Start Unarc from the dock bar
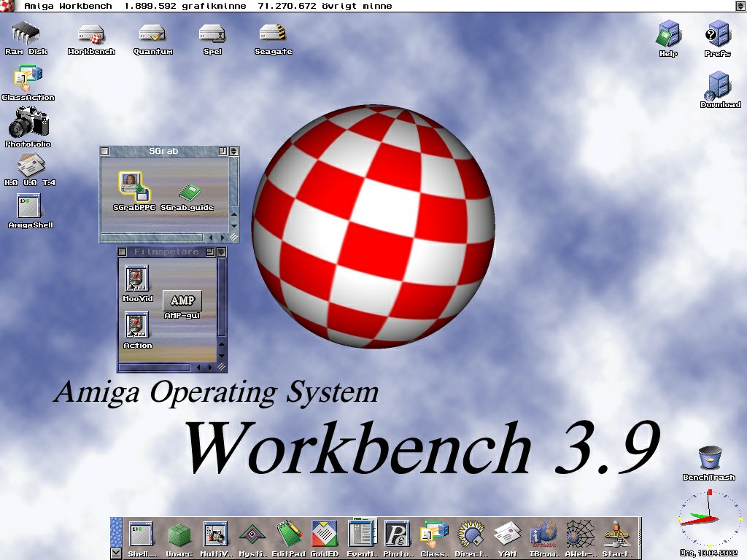This screenshot has width=747, height=560. [179, 534]
